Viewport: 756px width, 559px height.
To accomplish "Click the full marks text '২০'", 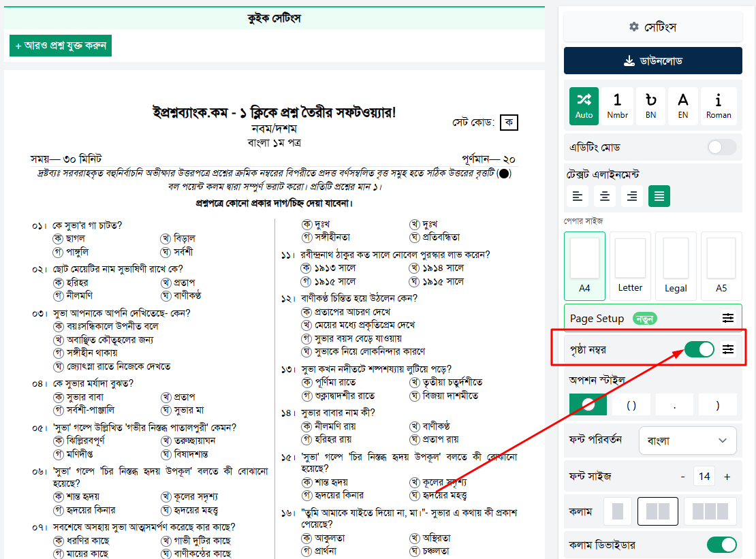I will click(x=509, y=159).
